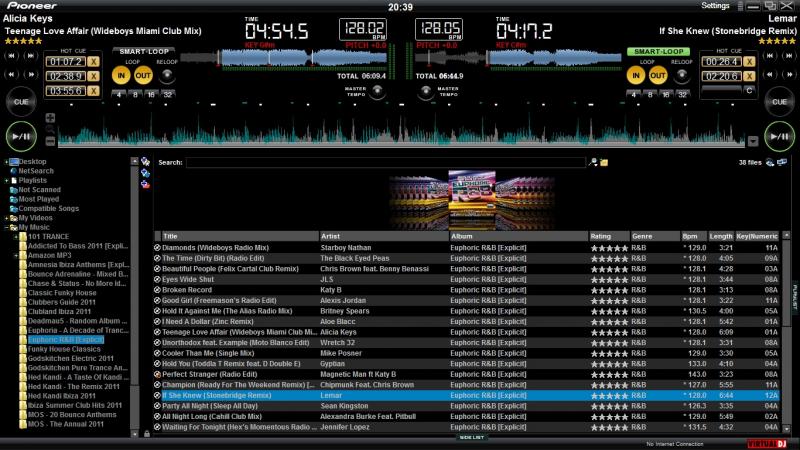800x450 pixels.
Task: Delete left deck hot cue 02:38.9
Action: 93,77
